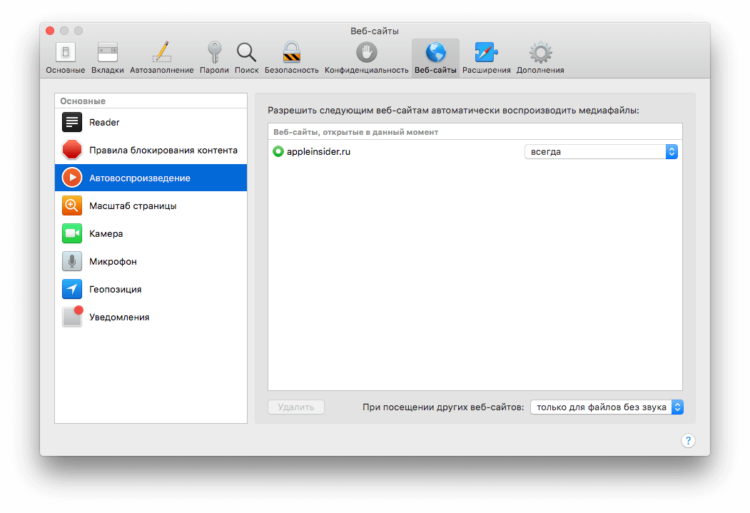Click the Reader sidebar icon
This screenshot has width=750, height=513.
(x=72, y=122)
